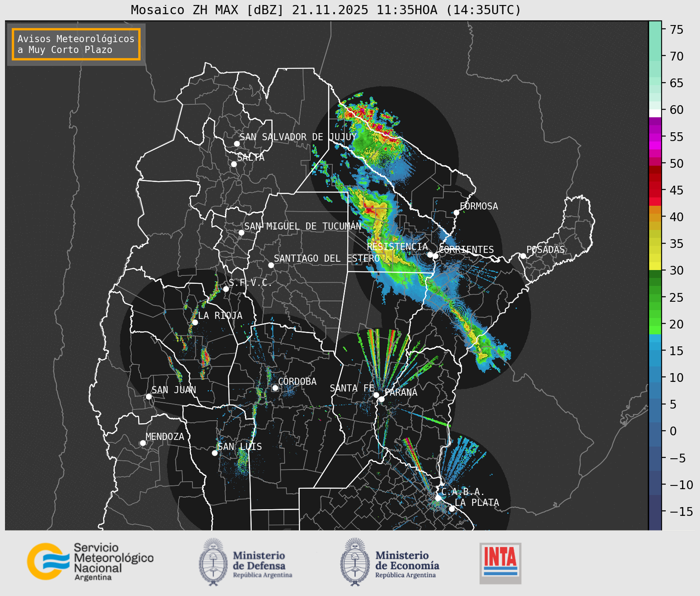Select the Posadas city marker
Image resolution: width=700 pixels, height=596 pixels.
point(523,256)
